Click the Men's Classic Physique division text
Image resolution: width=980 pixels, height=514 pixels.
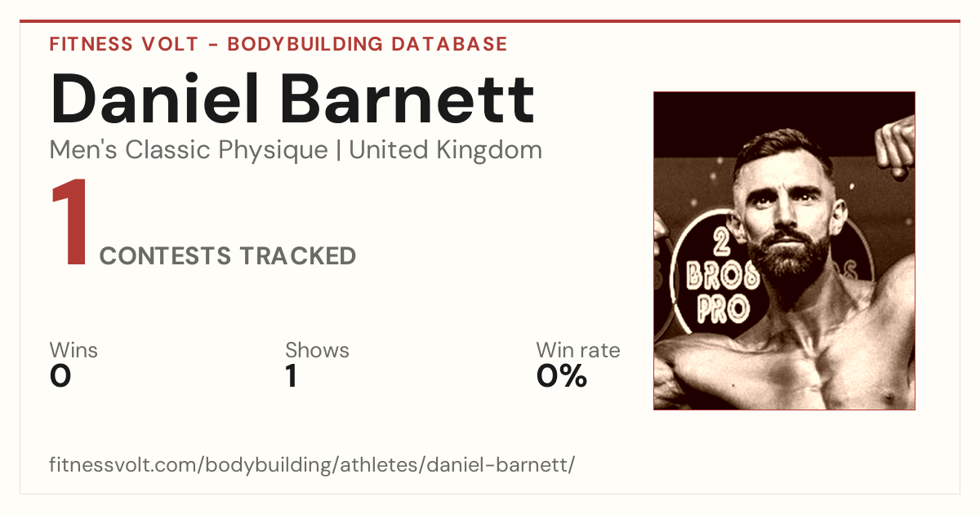coord(189,150)
